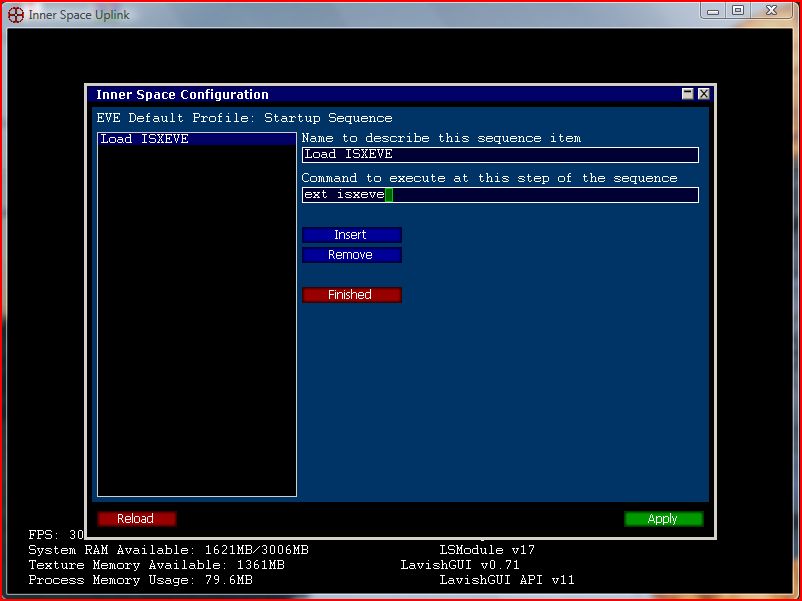Click the System RAM Available readout
Image resolution: width=802 pixels, height=601 pixels.
[x=168, y=550]
